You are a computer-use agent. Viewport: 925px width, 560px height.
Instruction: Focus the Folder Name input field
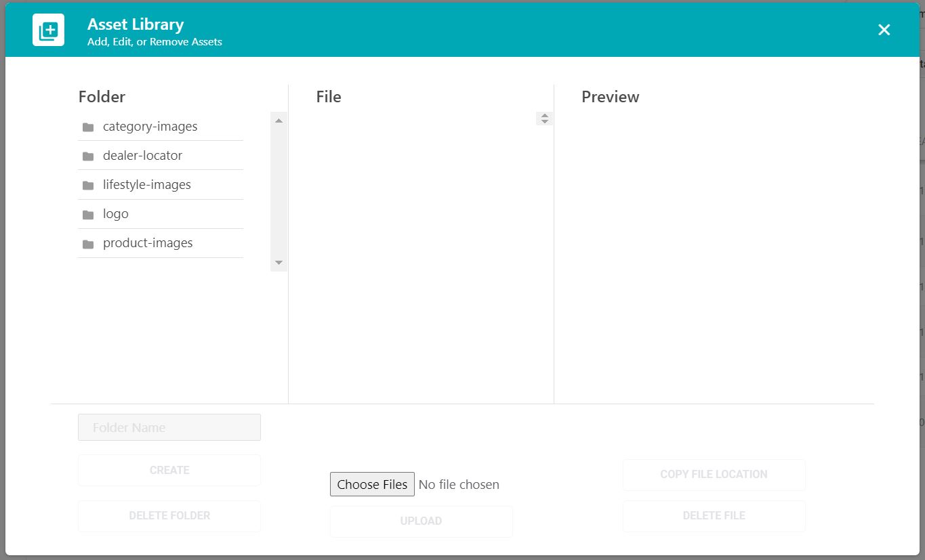169,427
